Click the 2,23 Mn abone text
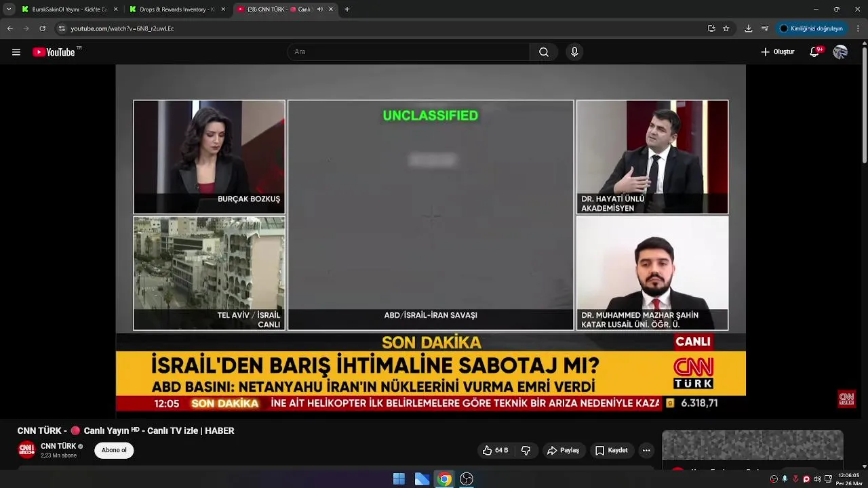This screenshot has width=868, height=488. tap(59, 455)
